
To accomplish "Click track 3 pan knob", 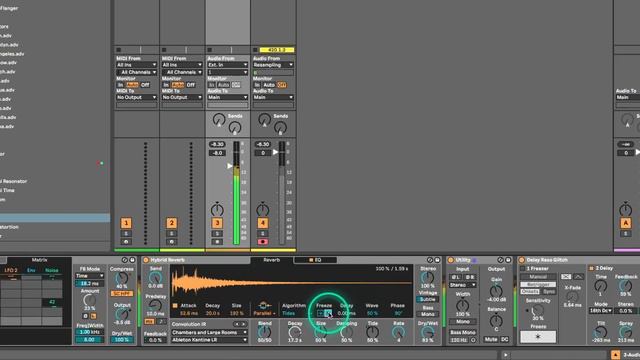I will pyautogui.click(x=217, y=210).
